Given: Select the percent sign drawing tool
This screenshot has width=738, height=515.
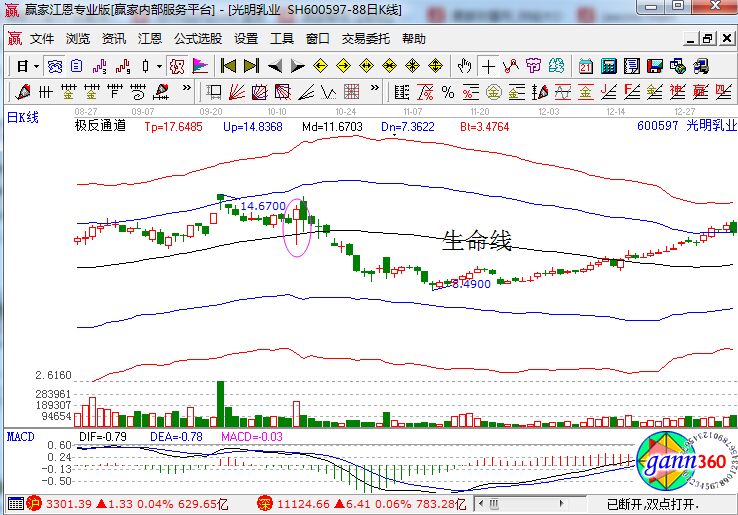Looking at the screenshot, I should tap(447, 92).
